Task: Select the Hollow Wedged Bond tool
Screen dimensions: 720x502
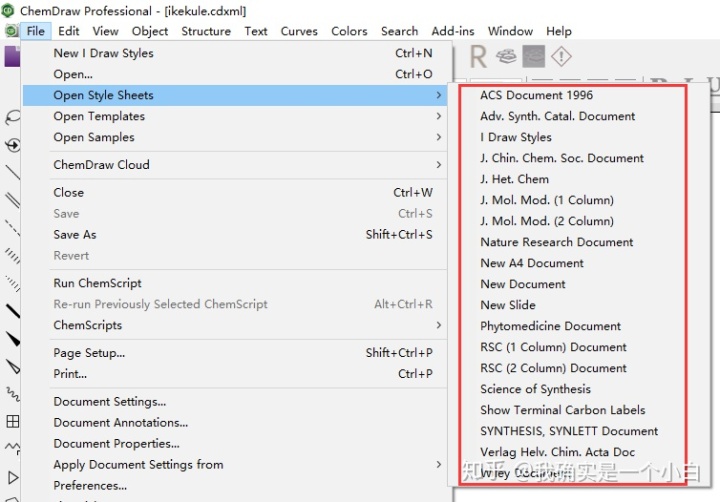Action: (x=12, y=367)
